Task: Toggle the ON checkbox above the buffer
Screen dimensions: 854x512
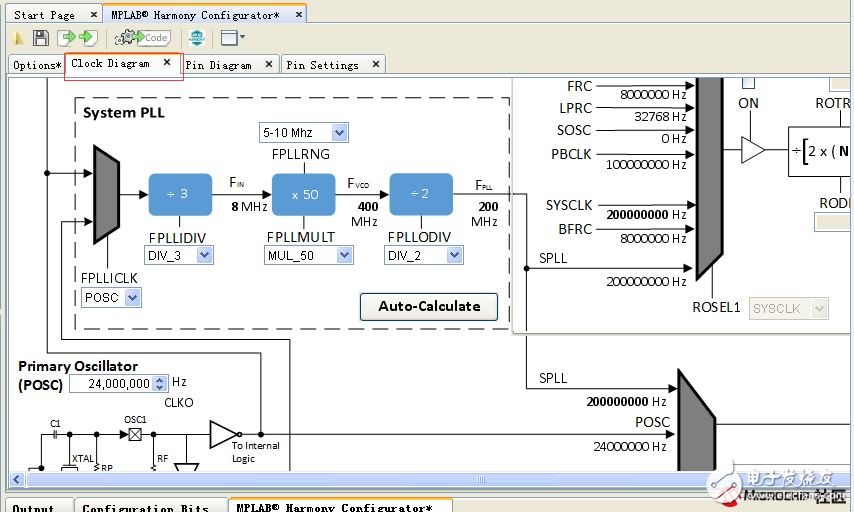Action: 748,84
